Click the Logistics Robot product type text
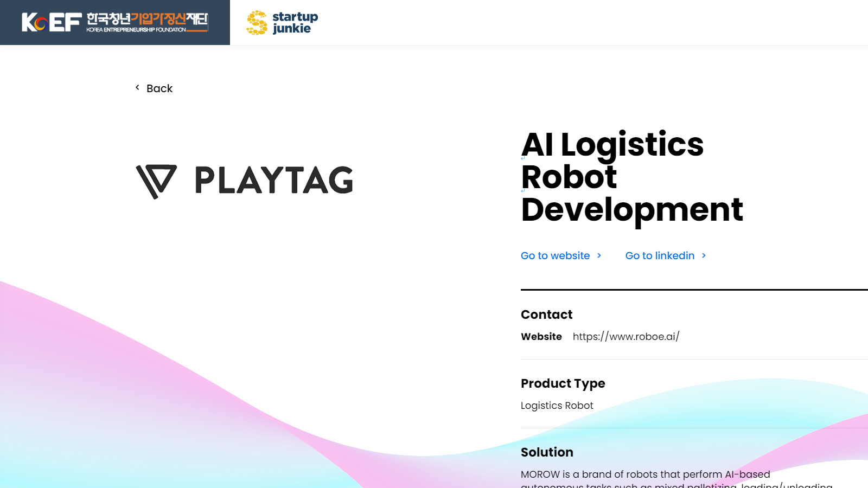868x488 pixels. (x=557, y=406)
